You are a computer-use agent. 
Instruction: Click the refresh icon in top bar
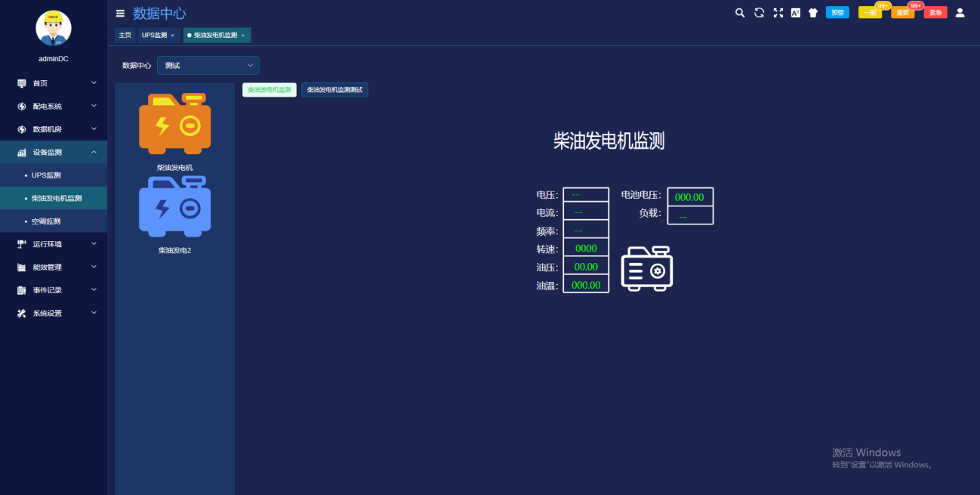point(759,13)
